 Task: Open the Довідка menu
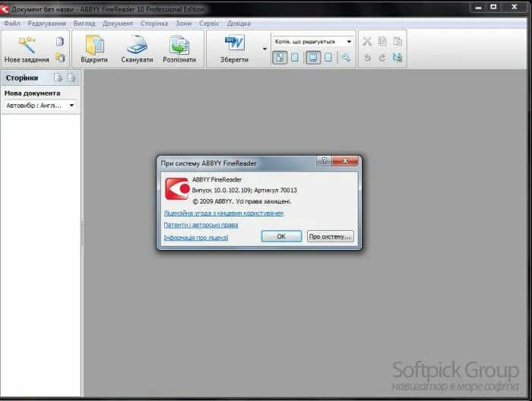pyautogui.click(x=239, y=24)
